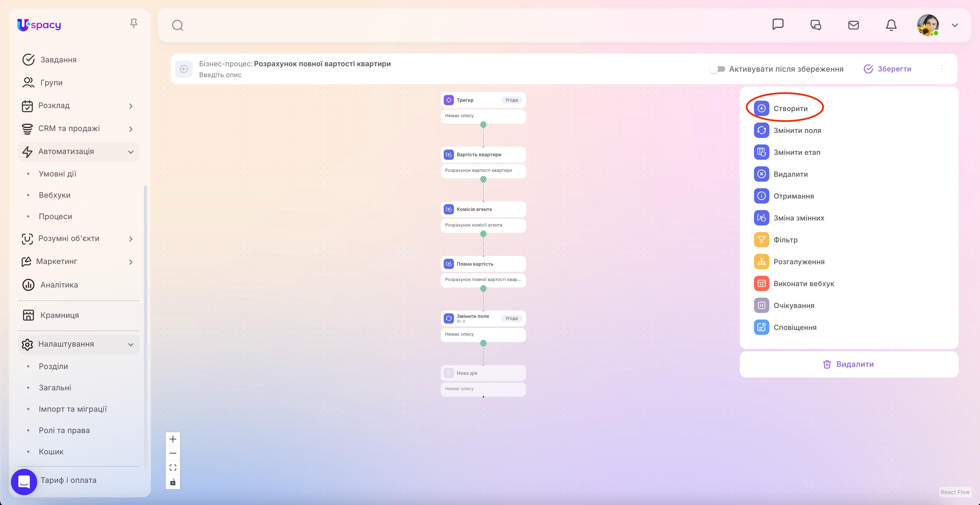Click the Розгалуження branch icon
The width and height of the screenshot is (980, 505).
pos(761,262)
